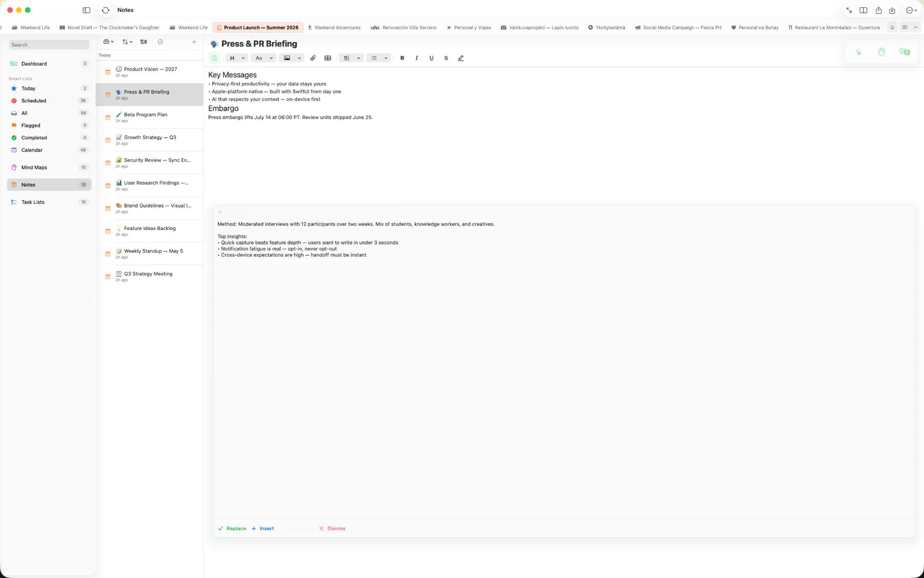Image resolution: width=924 pixels, height=578 pixels.
Task: Click the tab overview grid icon
Action: point(904,27)
